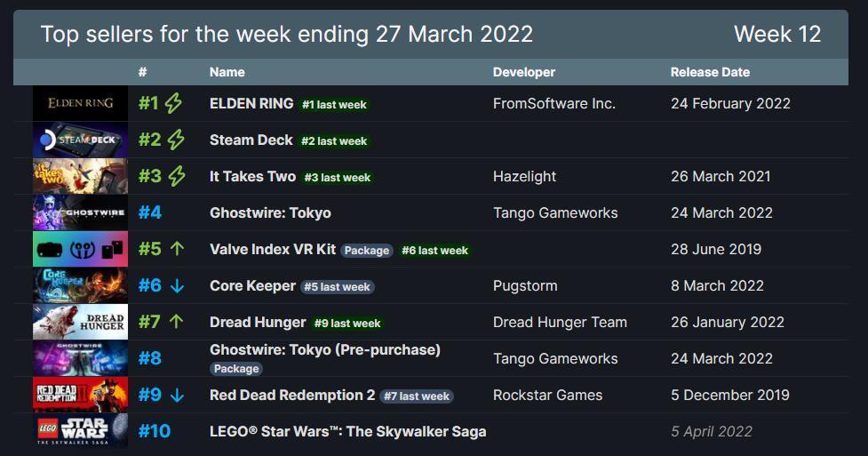Open the Valve Index VR Kit thumbnail
This screenshot has width=868, height=456.
click(x=80, y=249)
